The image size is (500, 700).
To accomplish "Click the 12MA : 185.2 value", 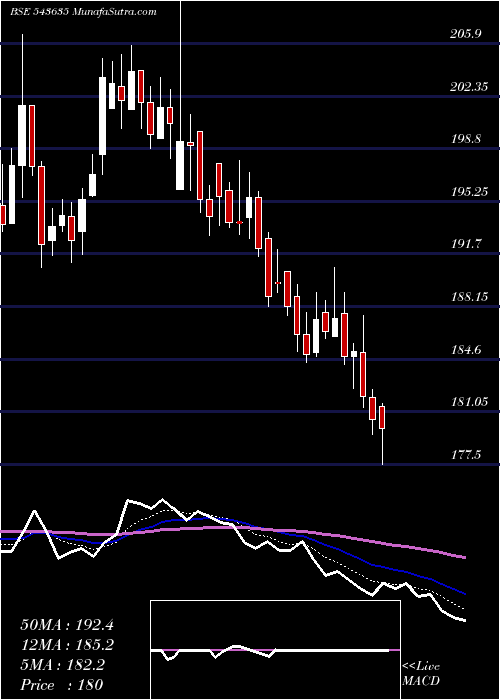I will pos(67,645).
